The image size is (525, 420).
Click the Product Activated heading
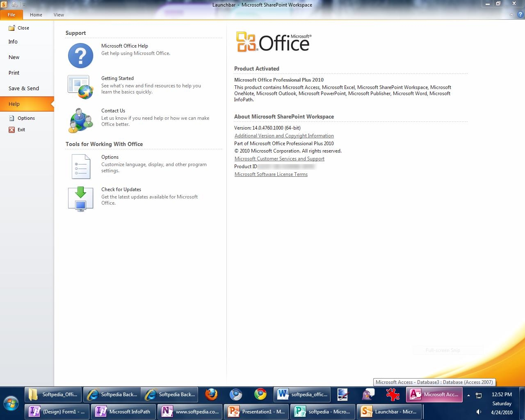257,69
